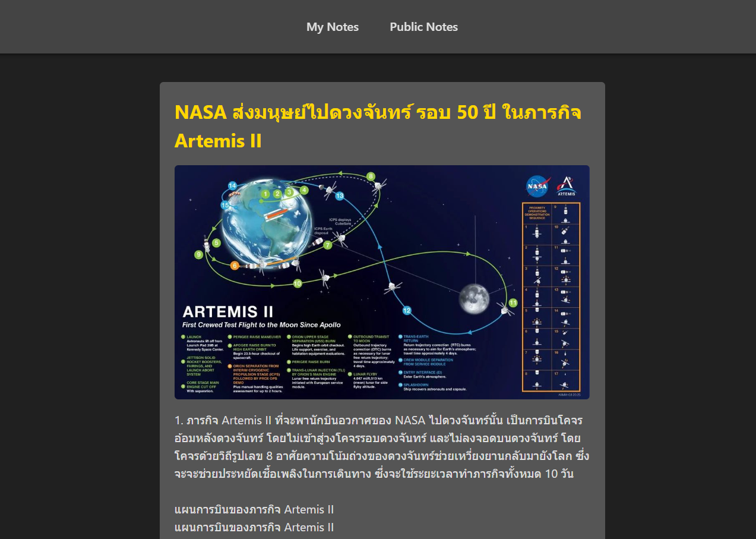This screenshot has width=756, height=539.
Task: Click marker 1 next to Earth
Action: [265, 194]
